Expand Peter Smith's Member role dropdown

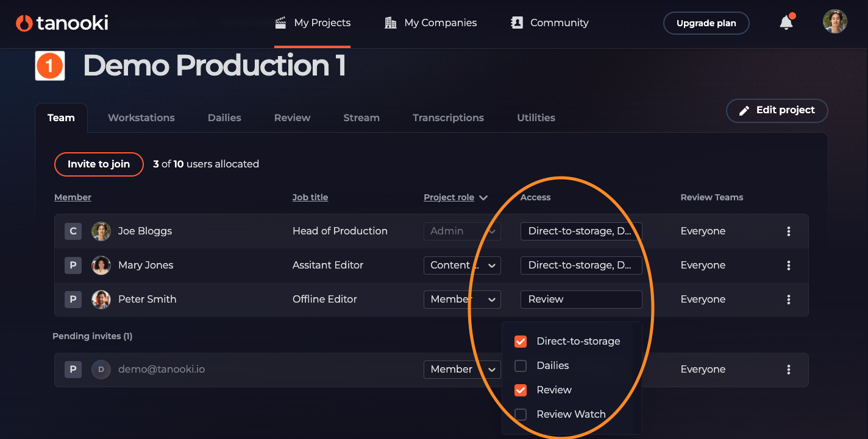tap(462, 300)
